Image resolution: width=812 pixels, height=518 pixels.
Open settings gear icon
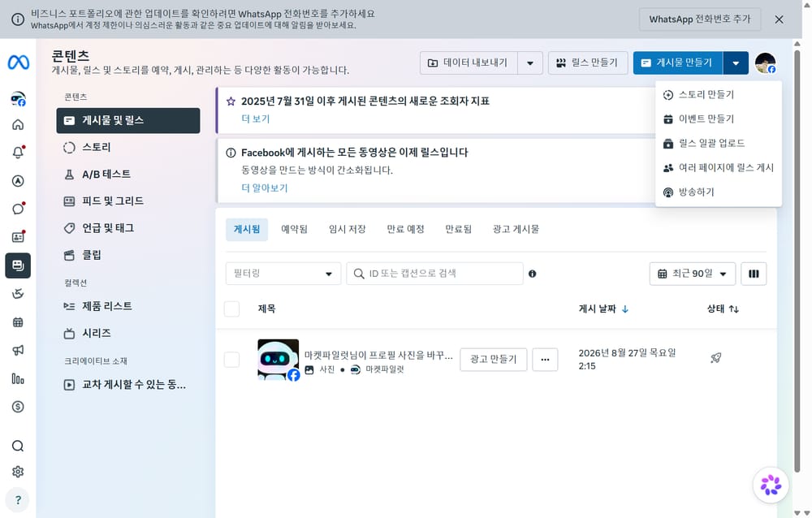(18, 472)
